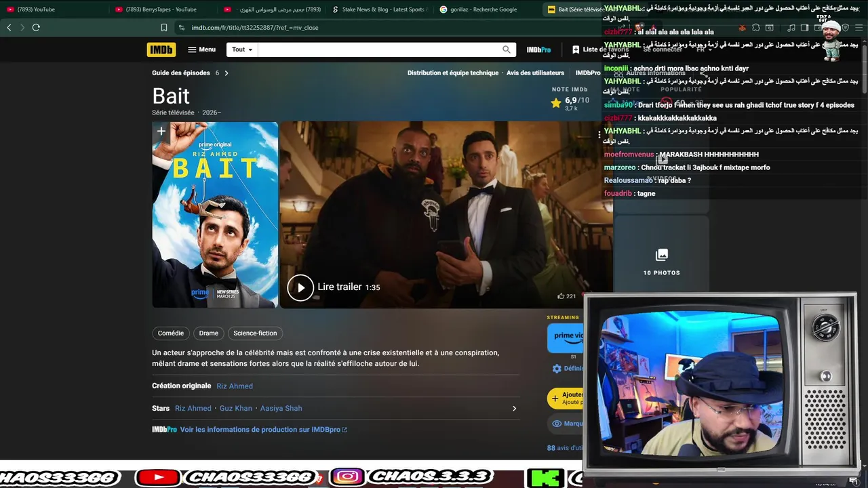Image resolution: width=868 pixels, height=488 pixels.
Task: Click the thumbs-up 221 likes icon
Action: (561, 296)
